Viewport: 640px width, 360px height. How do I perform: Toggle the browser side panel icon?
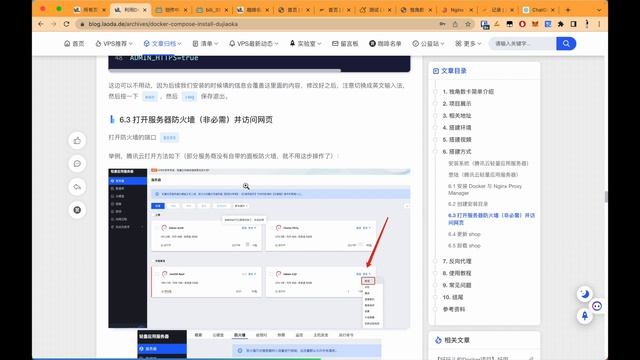(x=573, y=24)
